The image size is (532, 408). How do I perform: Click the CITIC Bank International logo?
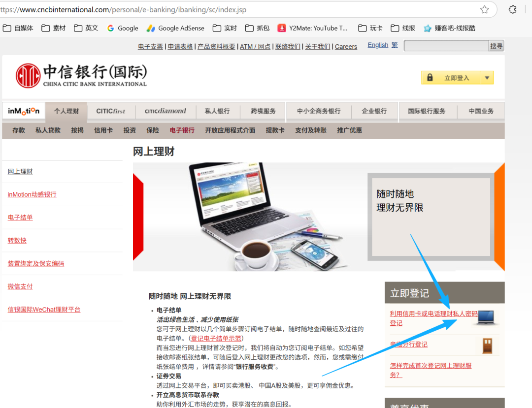coord(81,75)
